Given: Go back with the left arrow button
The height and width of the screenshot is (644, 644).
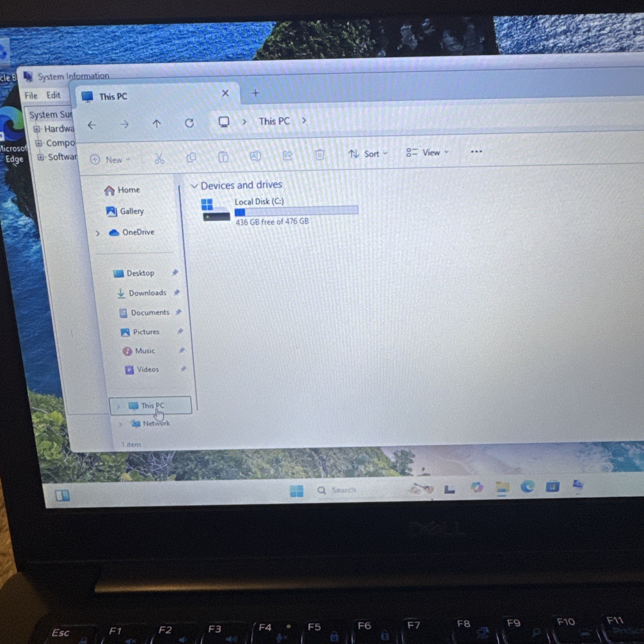Looking at the screenshot, I should [92, 125].
